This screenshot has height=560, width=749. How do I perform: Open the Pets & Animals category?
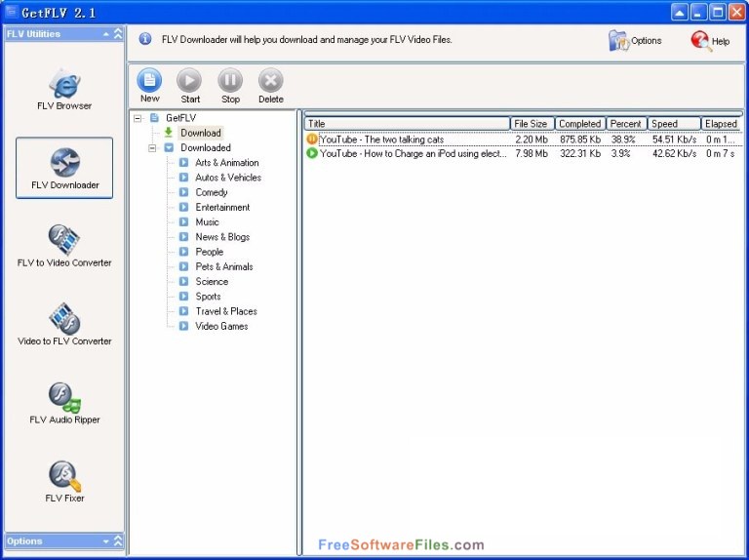pyautogui.click(x=224, y=266)
